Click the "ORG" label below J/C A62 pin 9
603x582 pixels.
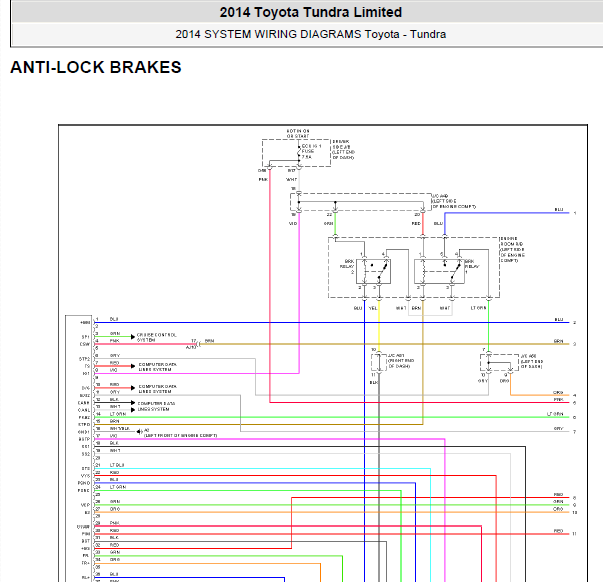pyautogui.click(x=504, y=381)
